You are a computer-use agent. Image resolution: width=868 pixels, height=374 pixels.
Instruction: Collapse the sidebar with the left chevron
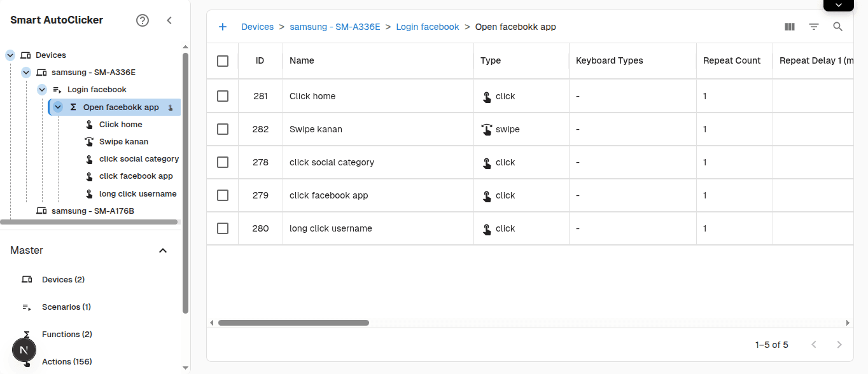pyautogui.click(x=169, y=20)
